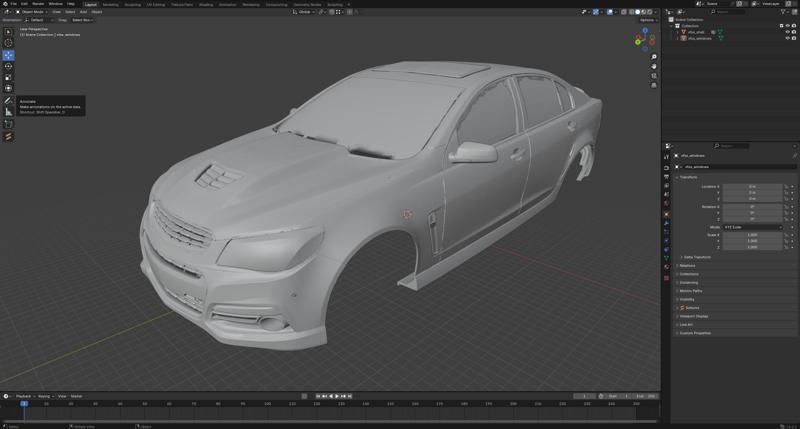
Task: Choose the Measure tool
Action: [x=9, y=113]
